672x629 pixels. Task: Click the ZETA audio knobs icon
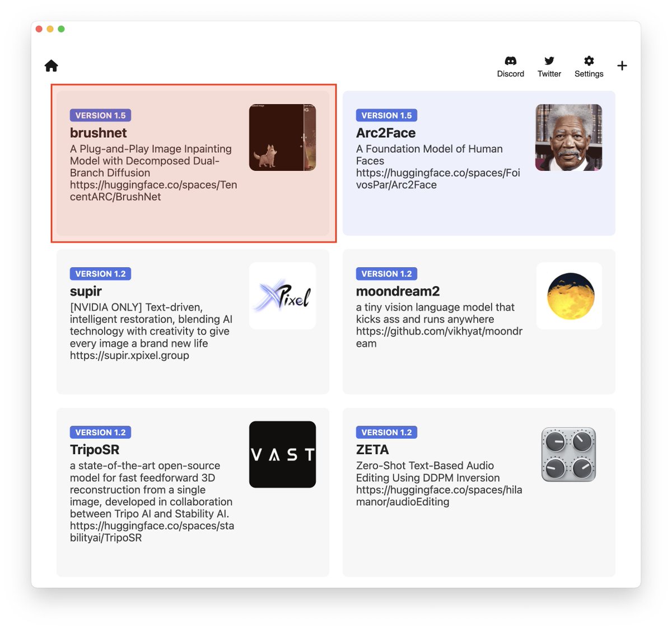[569, 454]
